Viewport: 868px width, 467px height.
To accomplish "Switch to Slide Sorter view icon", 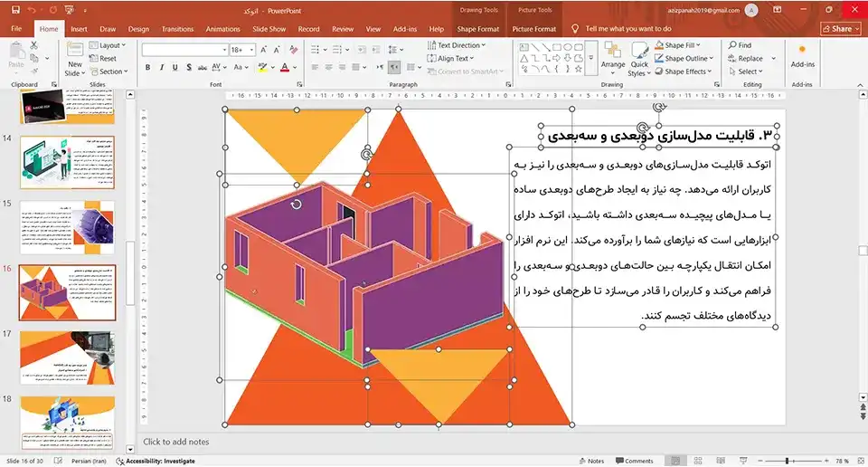I will 698,461.
